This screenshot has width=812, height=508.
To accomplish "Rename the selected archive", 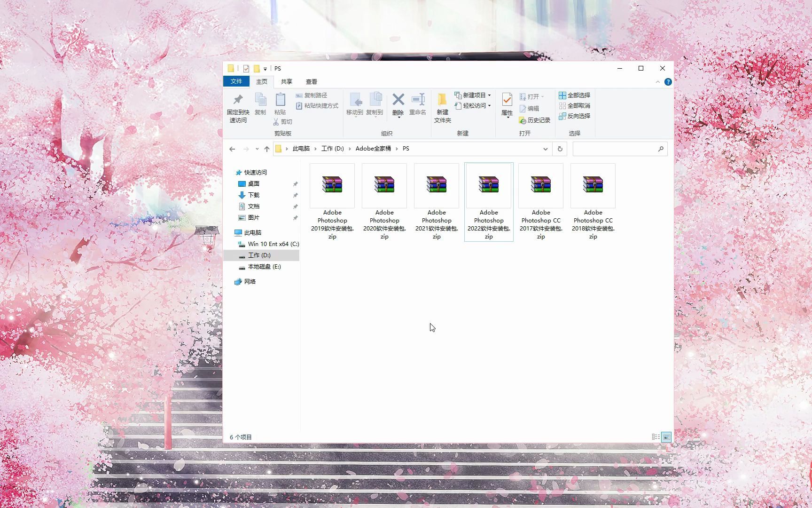I will 417,106.
